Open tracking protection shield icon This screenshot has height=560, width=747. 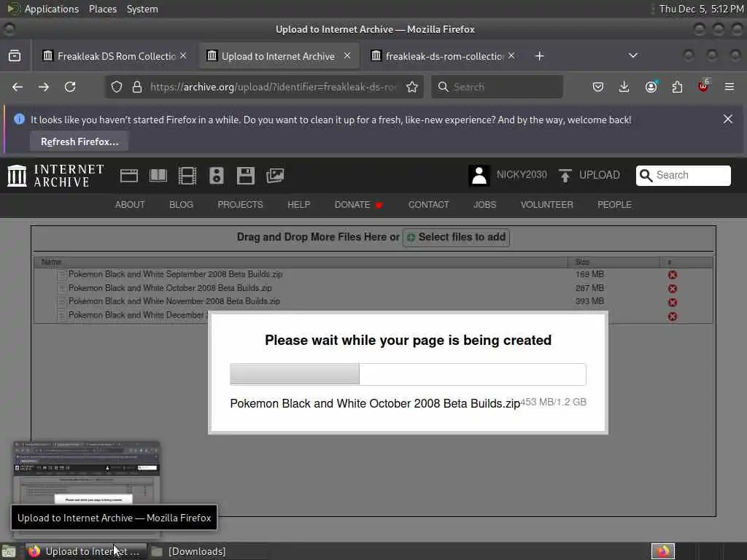point(117,87)
